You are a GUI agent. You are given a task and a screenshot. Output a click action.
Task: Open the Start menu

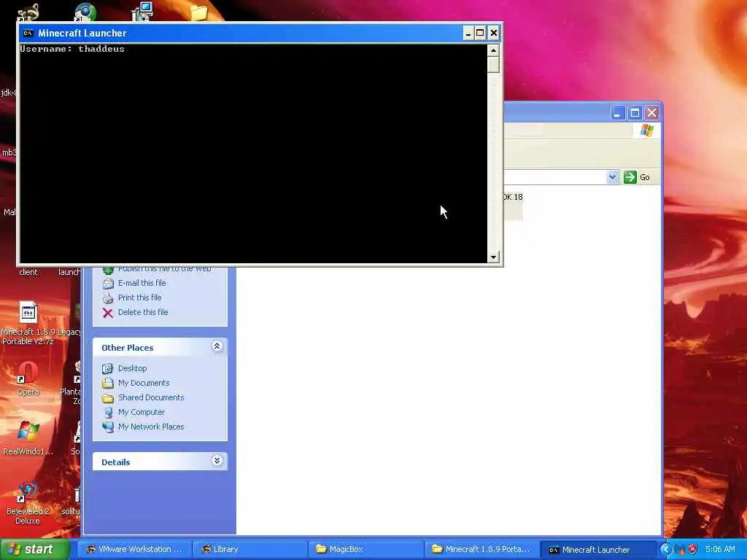click(x=34, y=550)
